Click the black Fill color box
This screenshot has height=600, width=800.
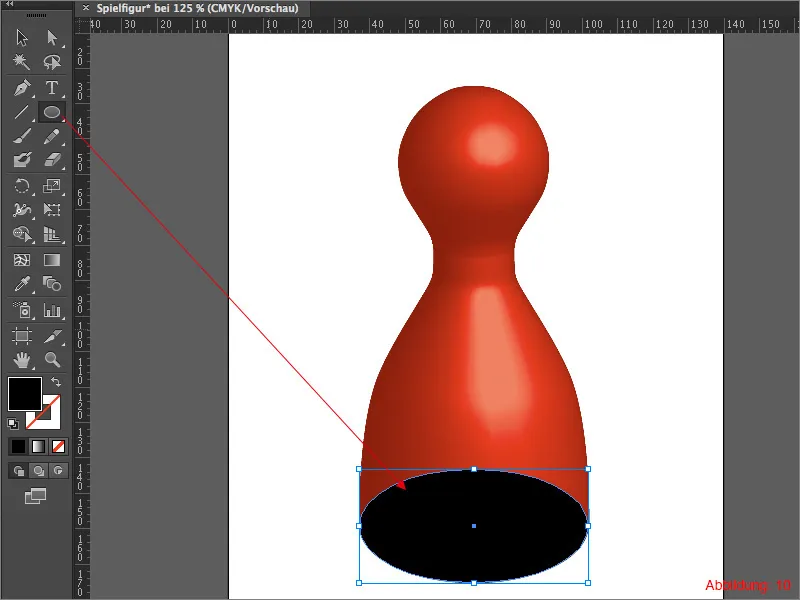(24, 393)
